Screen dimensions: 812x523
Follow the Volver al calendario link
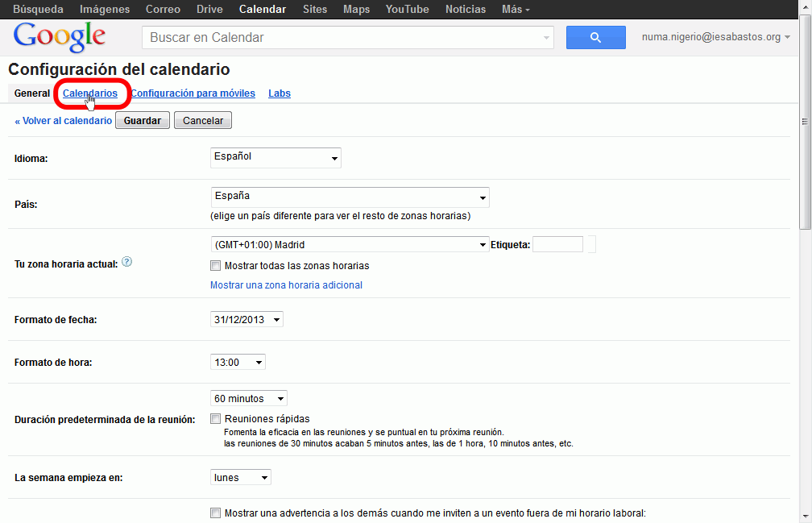[x=63, y=121]
